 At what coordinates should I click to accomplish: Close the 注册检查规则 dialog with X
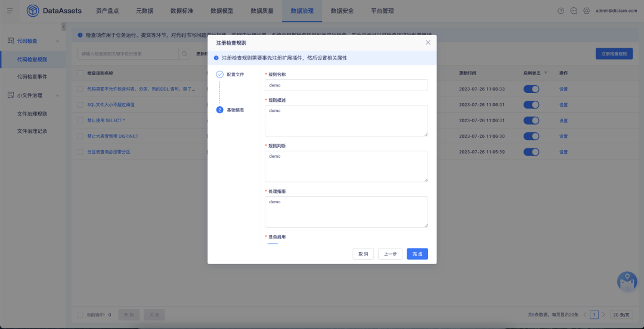point(428,43)
